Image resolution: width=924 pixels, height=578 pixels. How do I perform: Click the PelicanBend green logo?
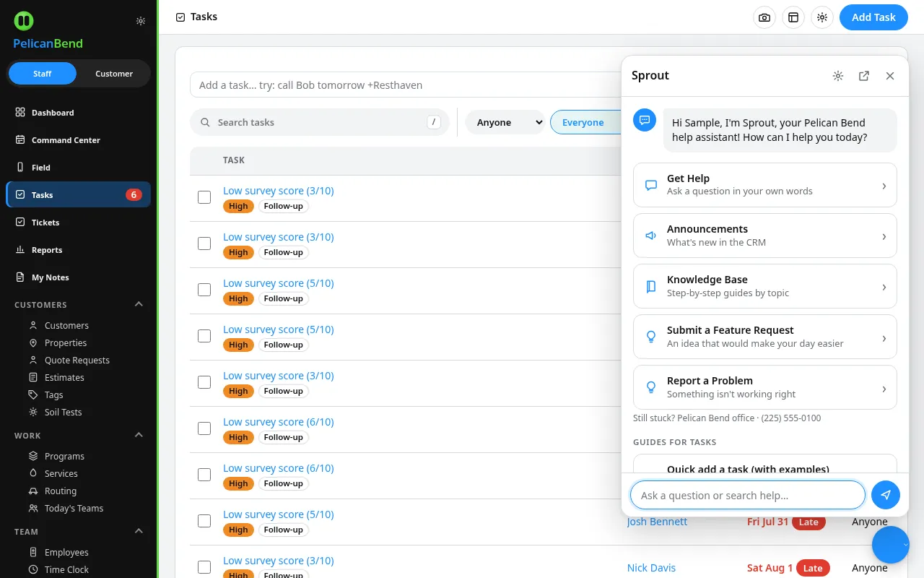click(x=24, y=20)
